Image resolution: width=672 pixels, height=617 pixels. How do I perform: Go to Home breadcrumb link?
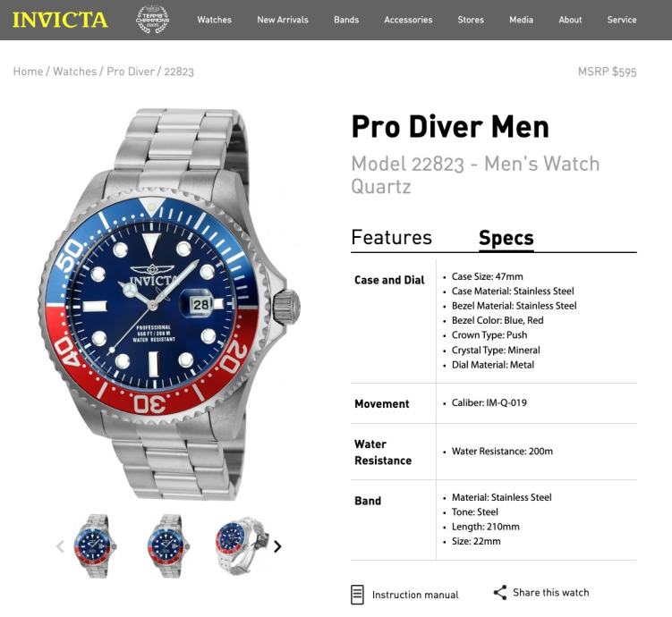pyautogui.click(x=29, y=72)
